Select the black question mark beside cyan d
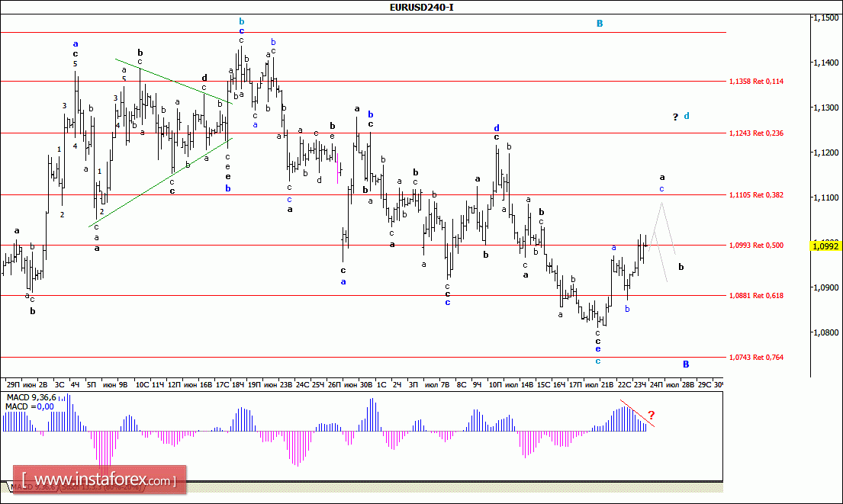 click(x=675, y=117)
